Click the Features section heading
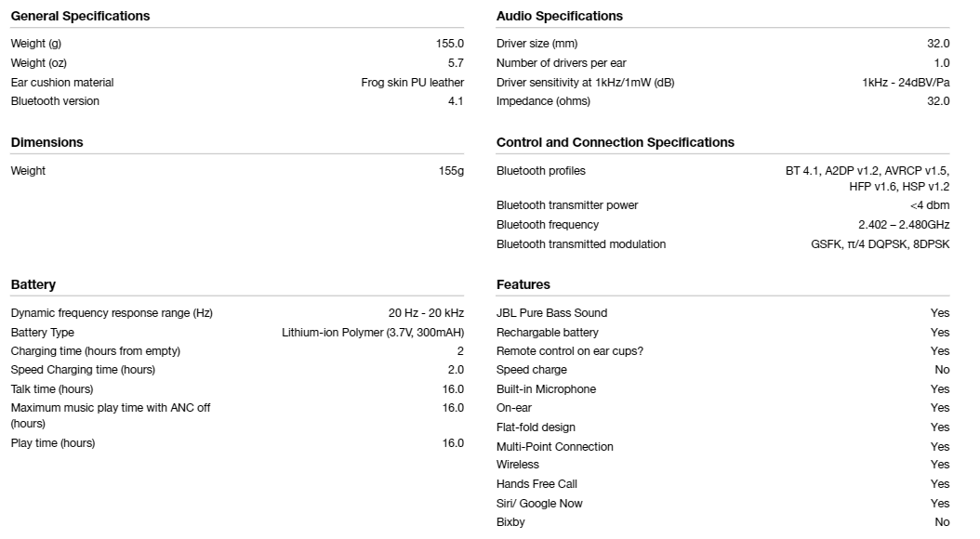 (x=523, y=284)
